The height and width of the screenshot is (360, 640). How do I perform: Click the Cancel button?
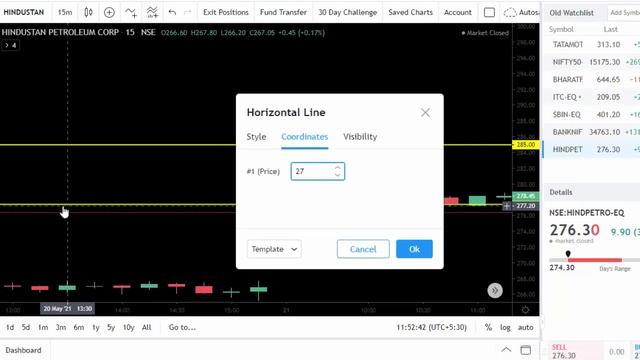[x=363, y=249]
